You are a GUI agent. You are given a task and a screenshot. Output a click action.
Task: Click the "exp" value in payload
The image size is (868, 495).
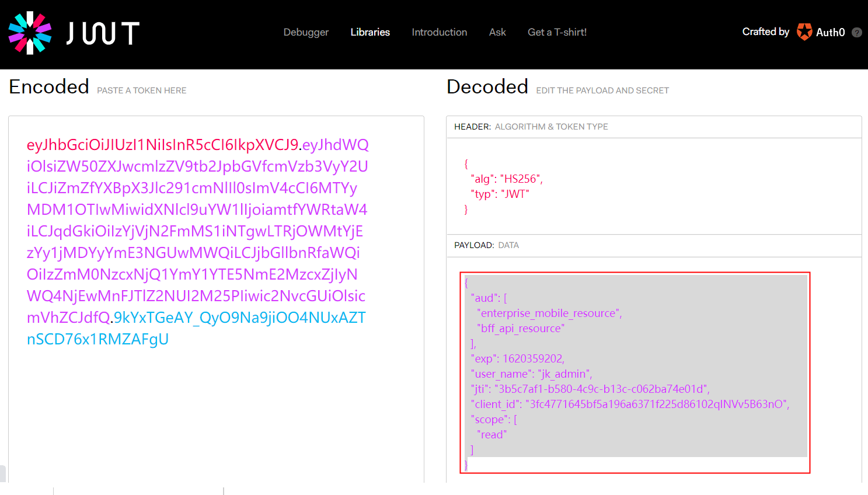point(533,358)
